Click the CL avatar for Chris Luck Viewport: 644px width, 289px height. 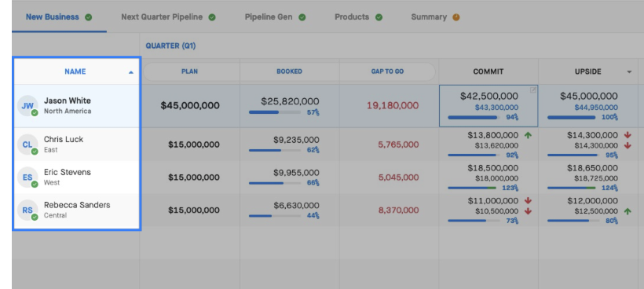27,144
